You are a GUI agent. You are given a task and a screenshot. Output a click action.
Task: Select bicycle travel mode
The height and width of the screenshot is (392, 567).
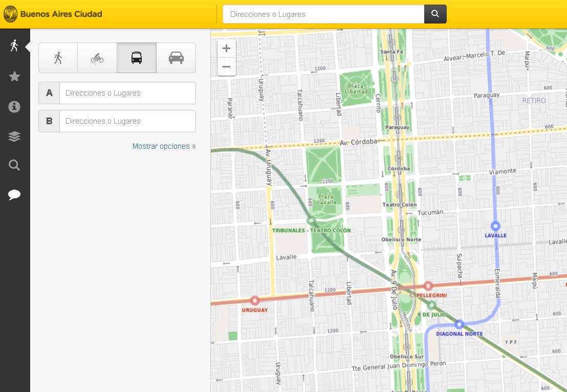pyautogui.click(x=97, y=58)
